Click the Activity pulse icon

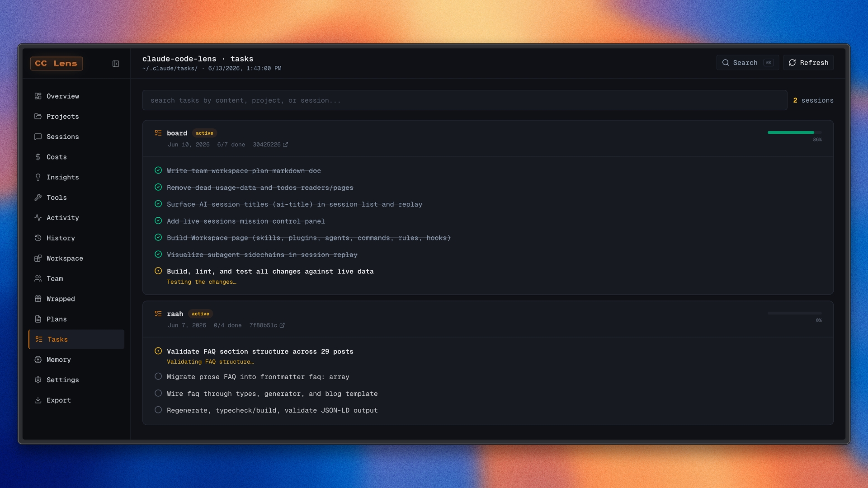pyautogui.click(x=38, y=218)
